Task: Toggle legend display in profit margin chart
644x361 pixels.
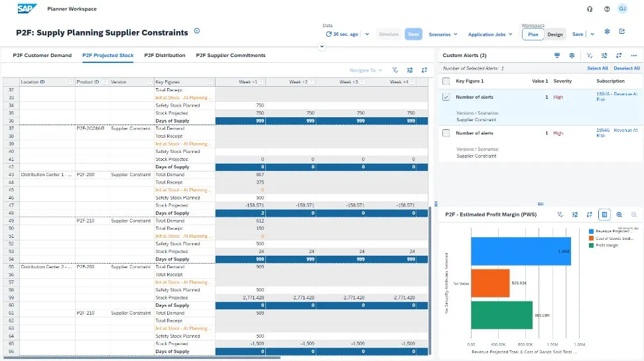Action: (604, 215)
